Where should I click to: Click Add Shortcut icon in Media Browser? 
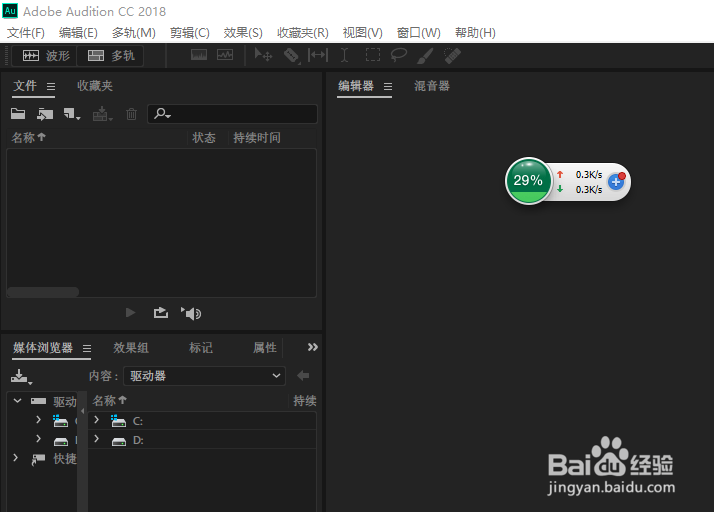coord(21,376)
